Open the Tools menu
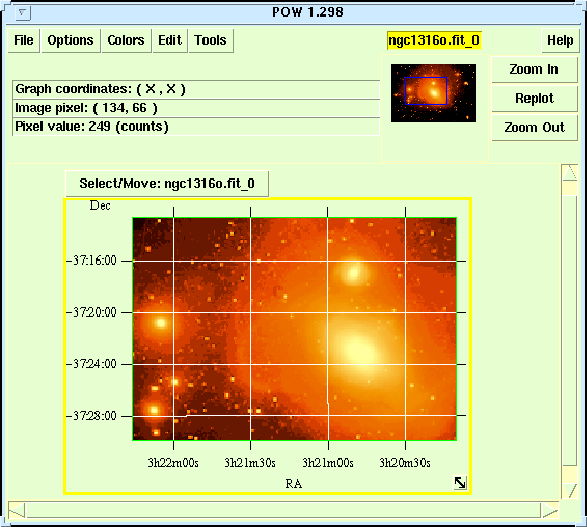Image resolution: width=587 pixels, height=527 pixels. pyautogui.click(x=210, y=40)
